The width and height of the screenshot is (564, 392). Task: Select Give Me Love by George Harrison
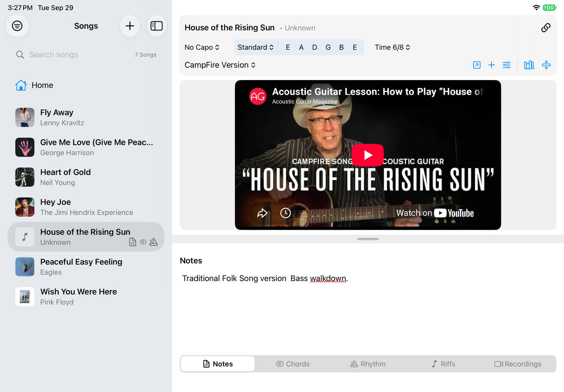click(86, 147)
